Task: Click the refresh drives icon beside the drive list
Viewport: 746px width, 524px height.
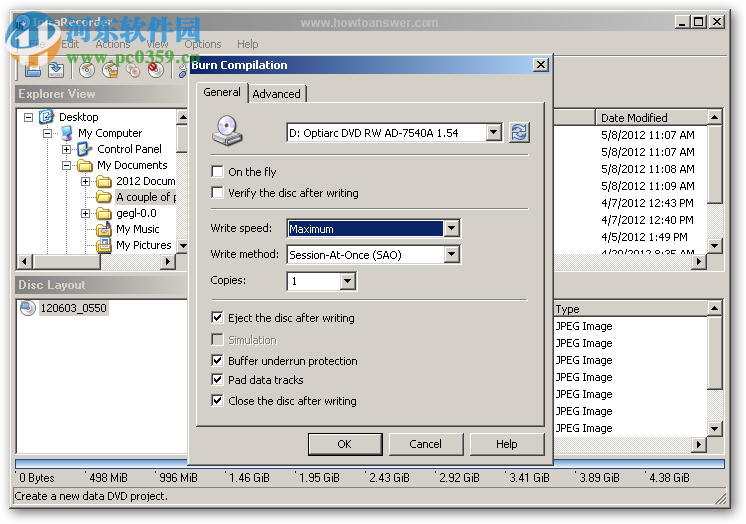Action: tap(519, 132)
